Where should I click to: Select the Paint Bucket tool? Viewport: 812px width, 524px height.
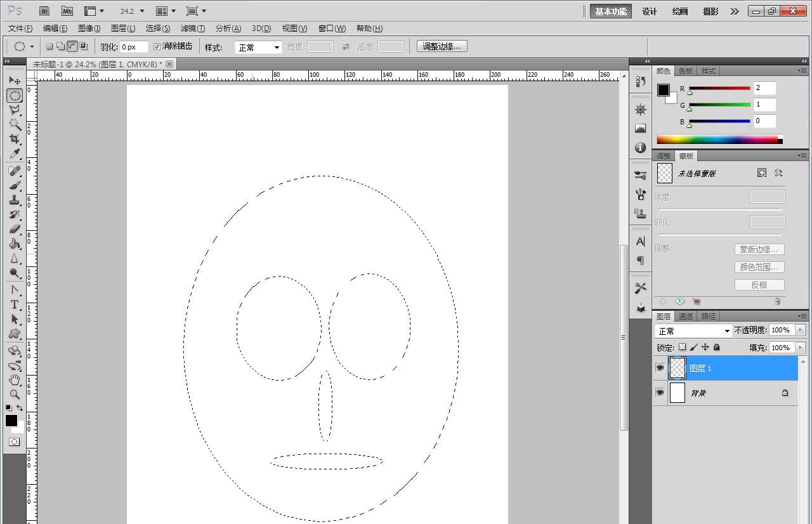click(14, 244)
